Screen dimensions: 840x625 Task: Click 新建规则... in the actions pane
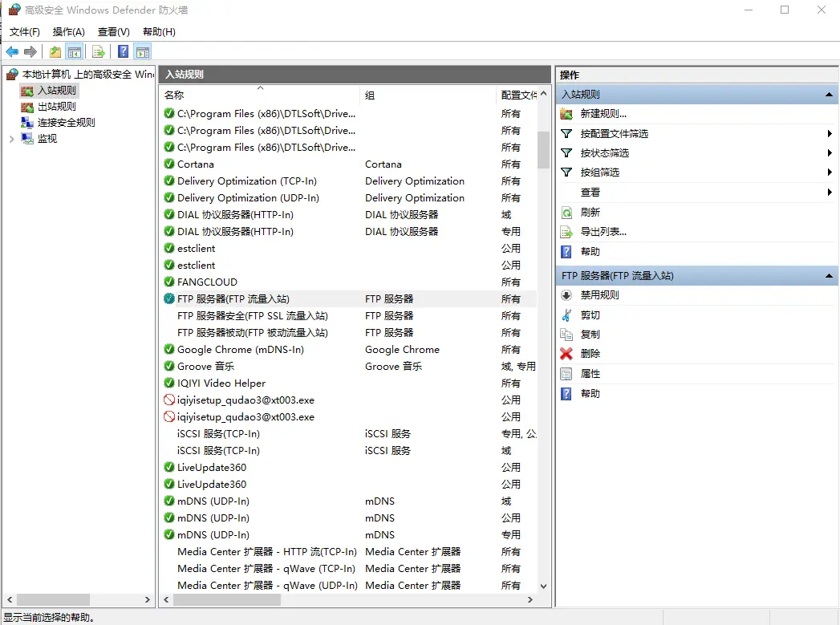tap(603, 114)
